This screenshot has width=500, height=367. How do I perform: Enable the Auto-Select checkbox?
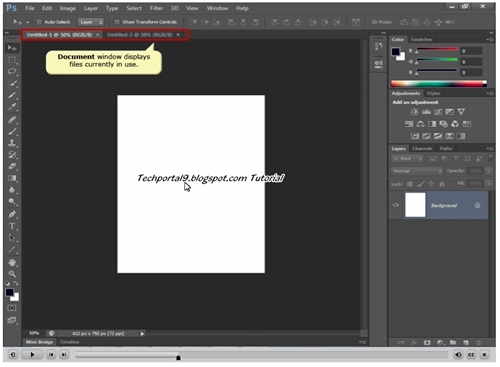(x=39, y=22)
